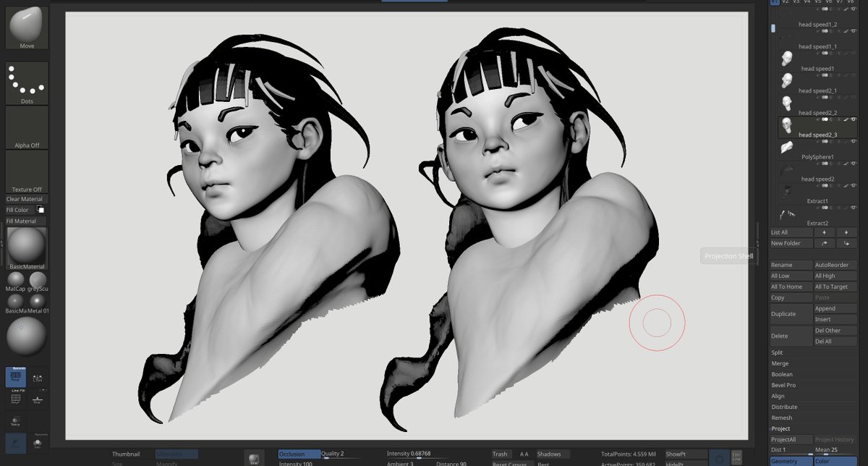The height and width of the screenshot is (466, 868).
Task: Select the greyScu material sphere
Action: 38,280
